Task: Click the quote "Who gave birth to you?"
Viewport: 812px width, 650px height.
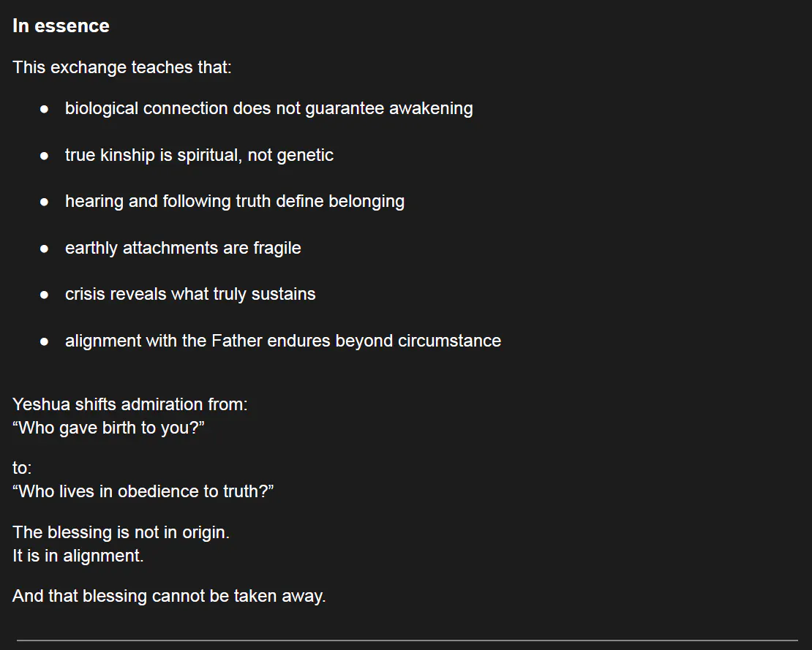Action: pos(108,428)
